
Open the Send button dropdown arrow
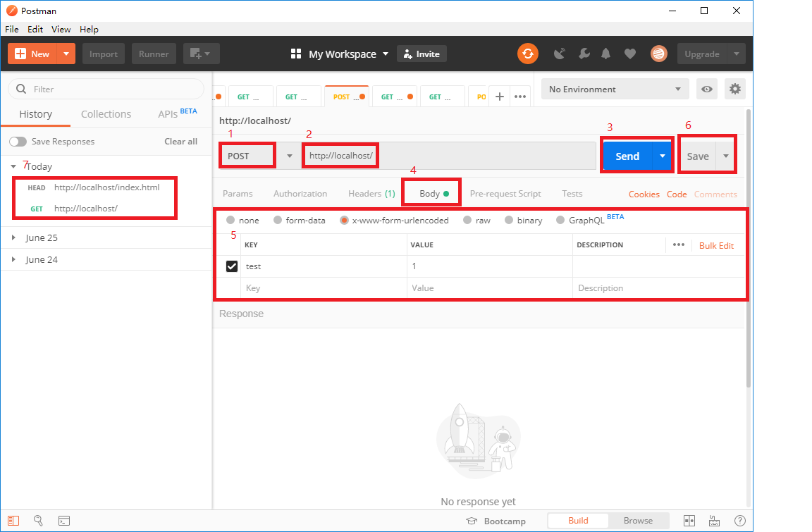(663, 156)
